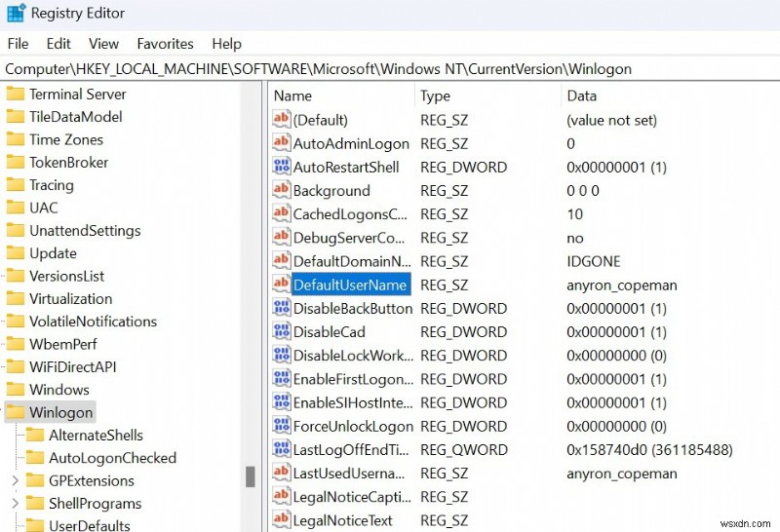Open the Edit menu
Viewport: 780px width, 532px height.
tap(58, 44)
